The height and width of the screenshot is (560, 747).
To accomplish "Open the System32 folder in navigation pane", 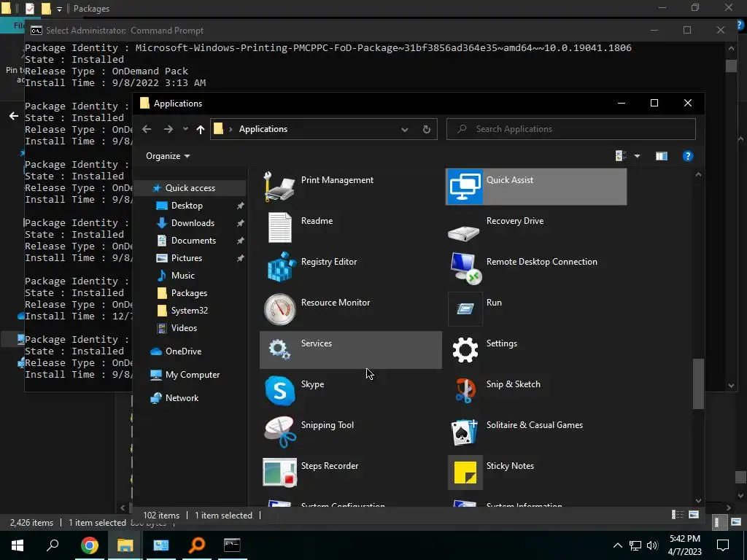I will point(189,311).
